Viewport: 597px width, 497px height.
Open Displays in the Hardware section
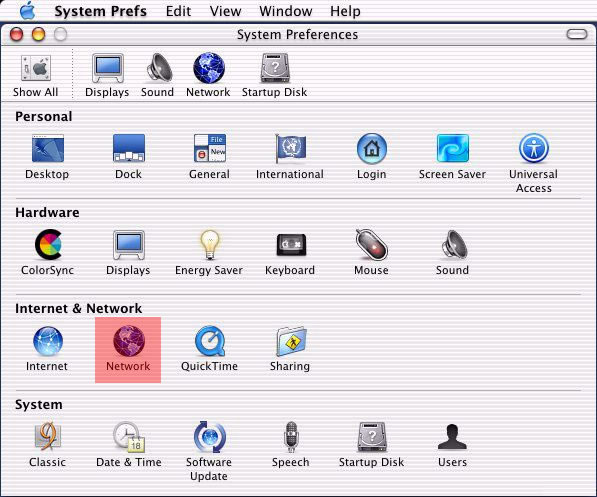[128, 252]
